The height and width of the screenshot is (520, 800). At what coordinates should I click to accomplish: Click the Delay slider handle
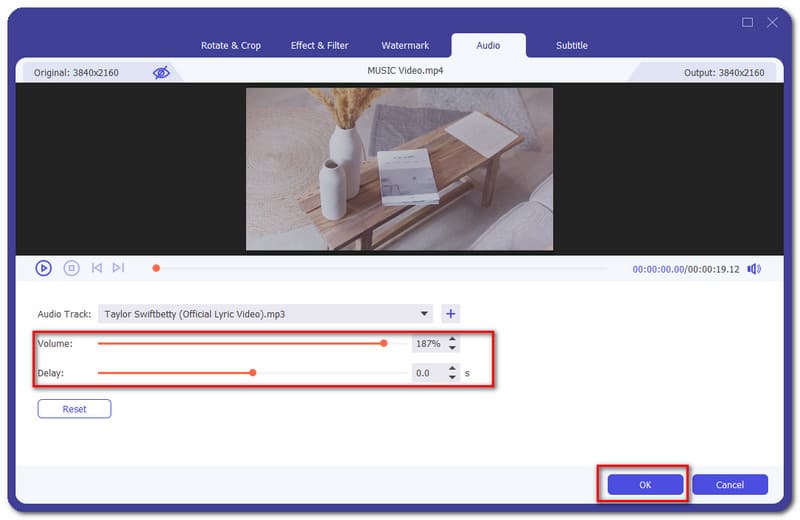coord(253,373)
